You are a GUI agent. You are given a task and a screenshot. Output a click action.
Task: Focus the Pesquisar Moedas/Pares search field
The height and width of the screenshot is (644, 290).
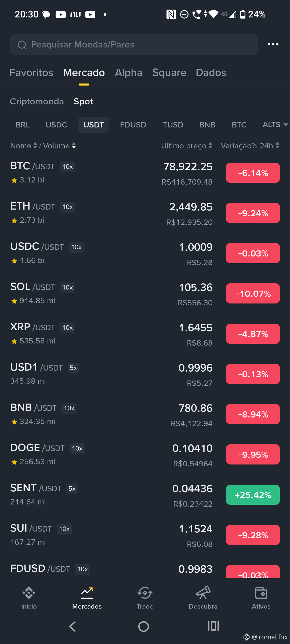point(134,44)
